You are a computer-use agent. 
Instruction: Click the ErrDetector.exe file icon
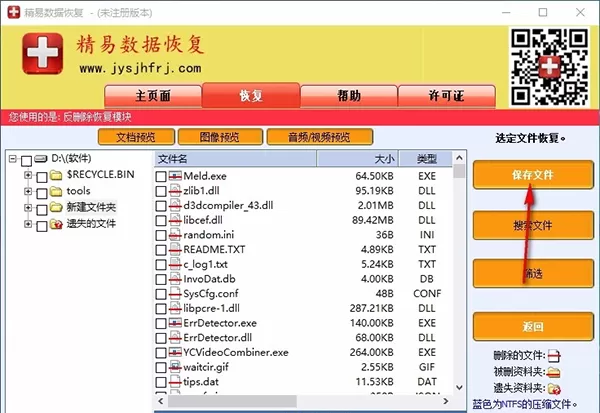pyautogui.click(x=175, y=323)
